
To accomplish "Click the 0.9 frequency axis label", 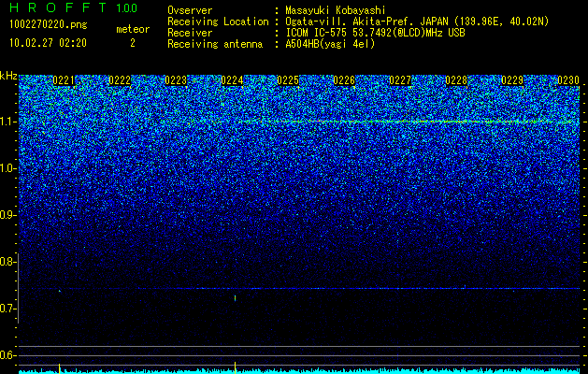I will click(x=7, y=215).
